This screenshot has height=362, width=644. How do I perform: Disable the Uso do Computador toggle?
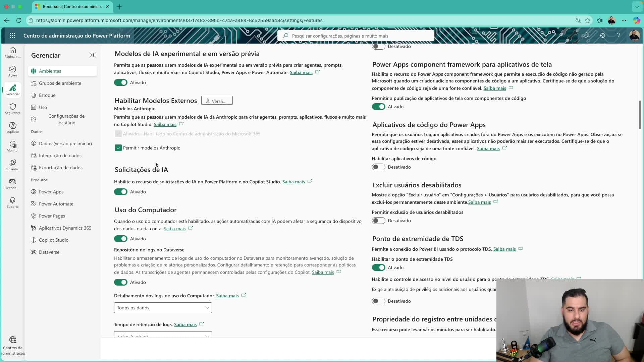(x=121, y=238)
